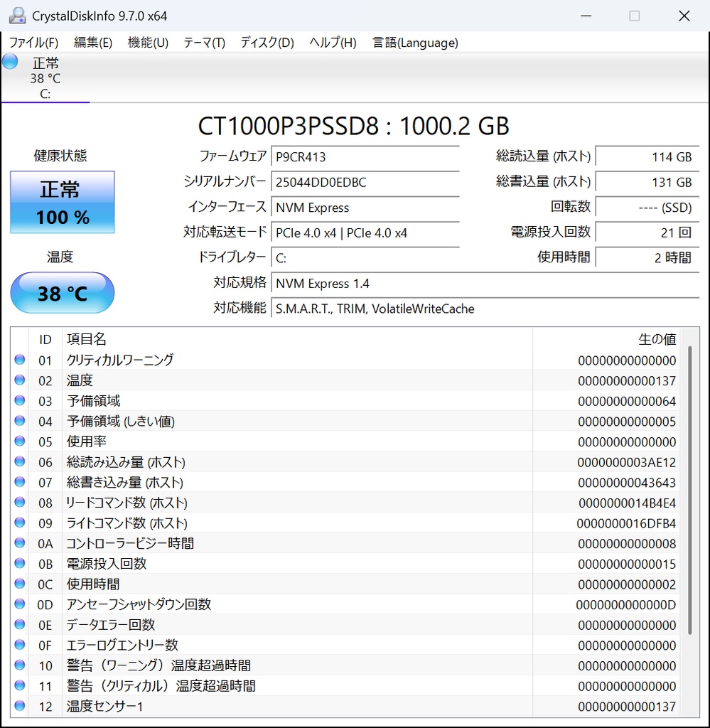Click status orb for 0F エラーログエントリー数 row

pos(19,645)
